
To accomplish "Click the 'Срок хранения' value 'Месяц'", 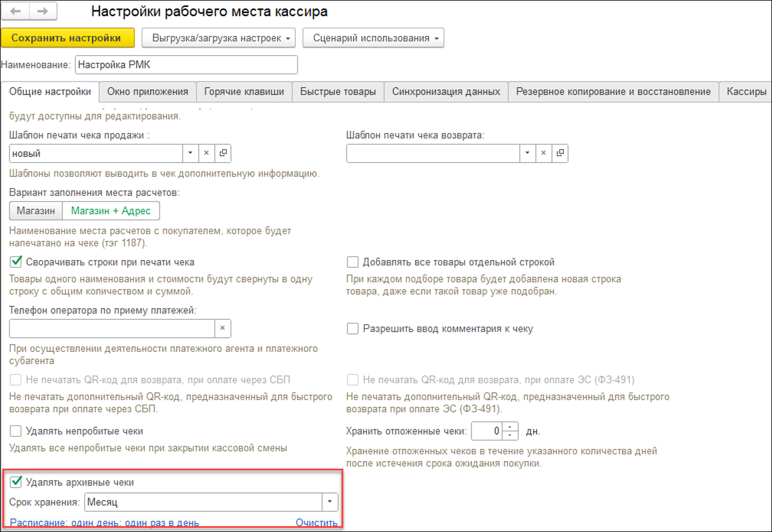I will 203,502.
